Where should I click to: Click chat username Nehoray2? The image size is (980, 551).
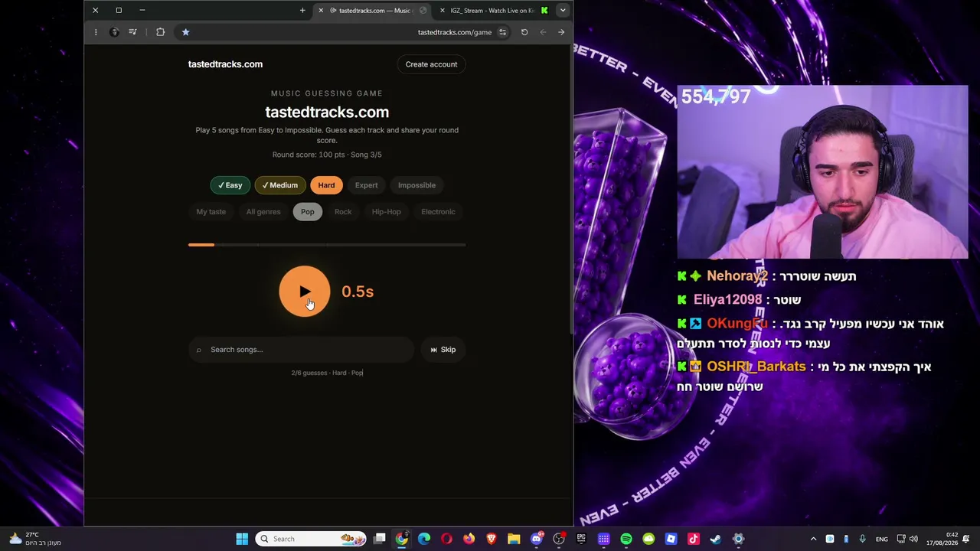click(x=737, y=276)
